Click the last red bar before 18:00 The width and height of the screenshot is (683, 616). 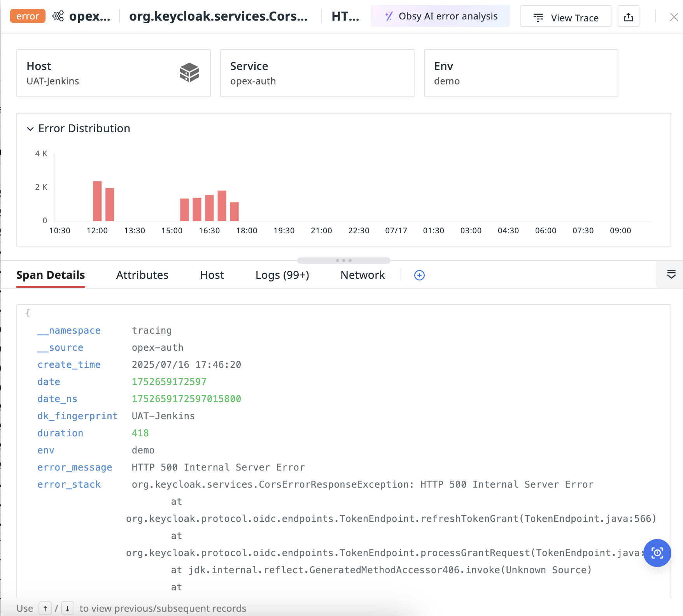234,212
